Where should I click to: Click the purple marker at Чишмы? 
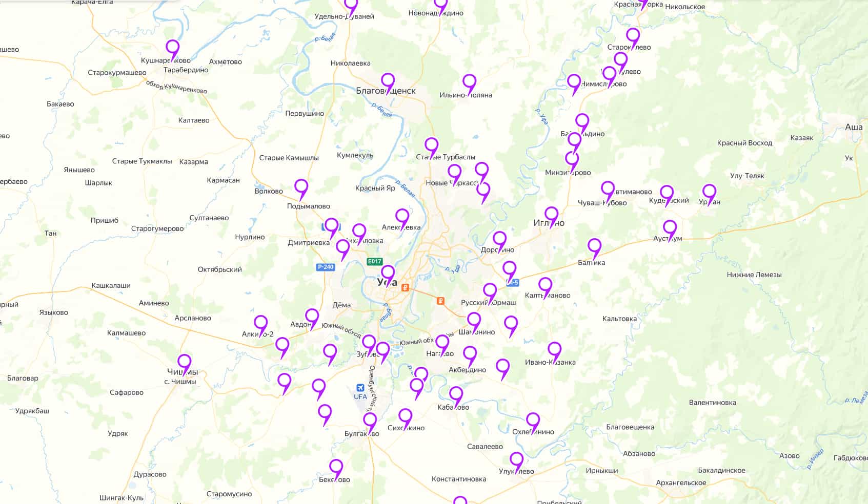tap(185, 364)
